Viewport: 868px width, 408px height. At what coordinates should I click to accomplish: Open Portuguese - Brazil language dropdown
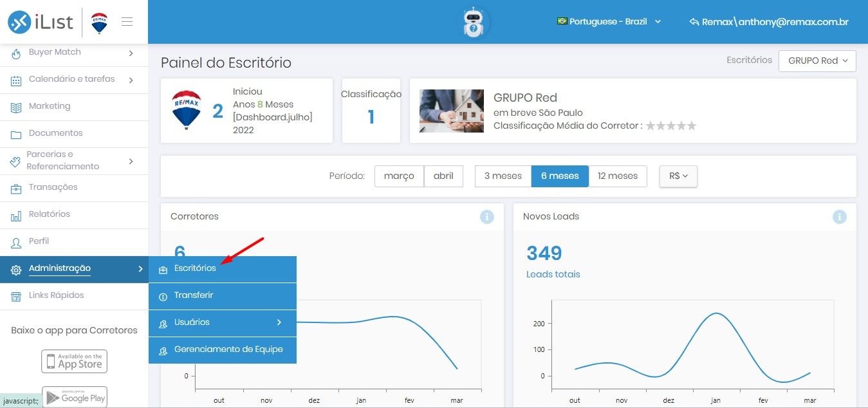609,21
